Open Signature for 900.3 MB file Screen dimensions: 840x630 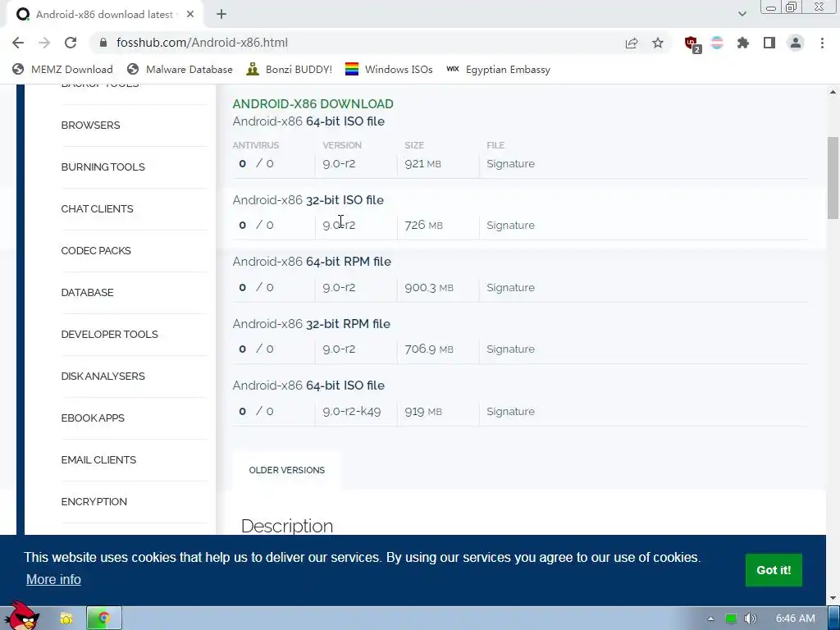point(510,288)
